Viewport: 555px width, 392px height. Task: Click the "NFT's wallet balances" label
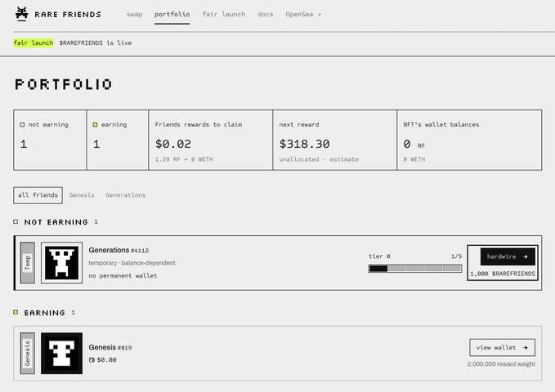(441, 124)
